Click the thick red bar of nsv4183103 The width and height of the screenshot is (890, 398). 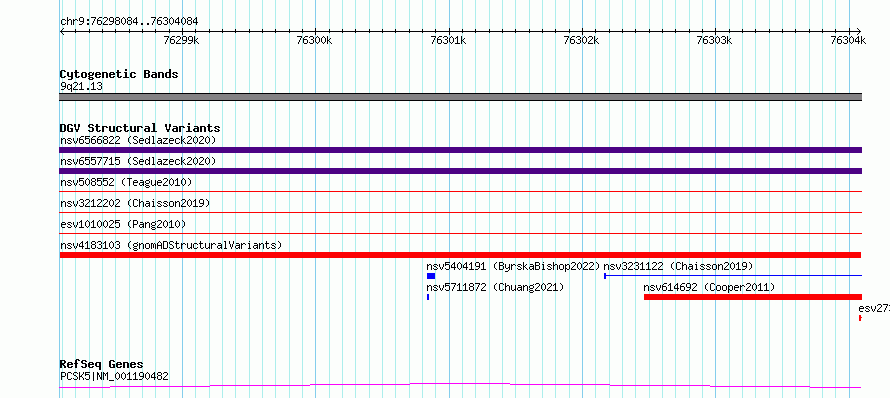click(x=460, y=255)
